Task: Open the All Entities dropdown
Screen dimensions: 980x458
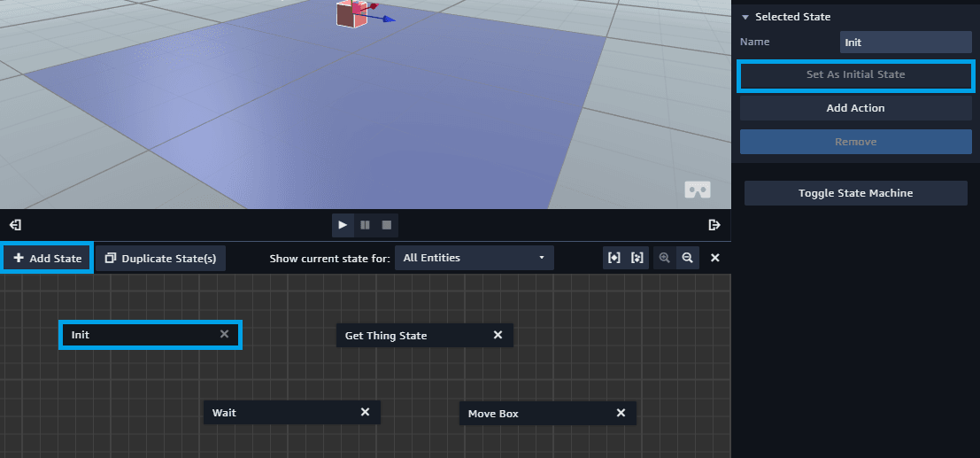Action: point(475,258)
